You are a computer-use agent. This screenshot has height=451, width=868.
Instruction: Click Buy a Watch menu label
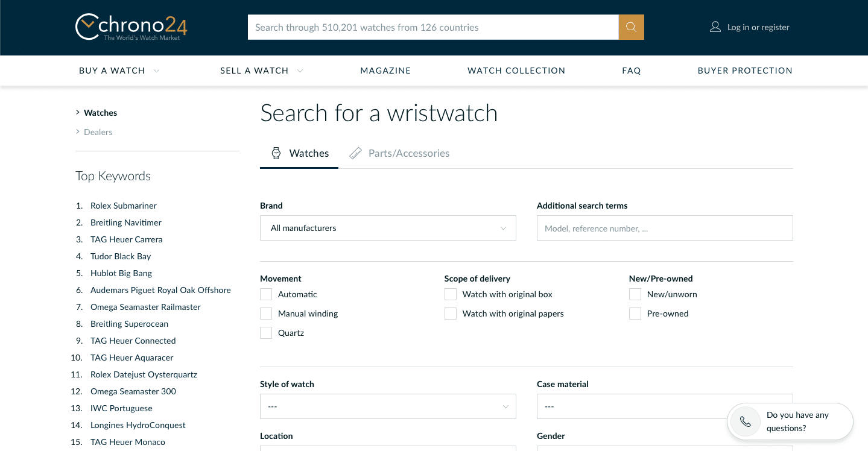112,71
